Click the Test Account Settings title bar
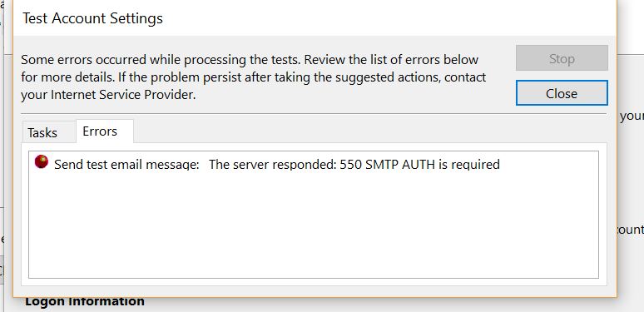The width and height of the screenshot is (644, 312). (x=315, y=18)
